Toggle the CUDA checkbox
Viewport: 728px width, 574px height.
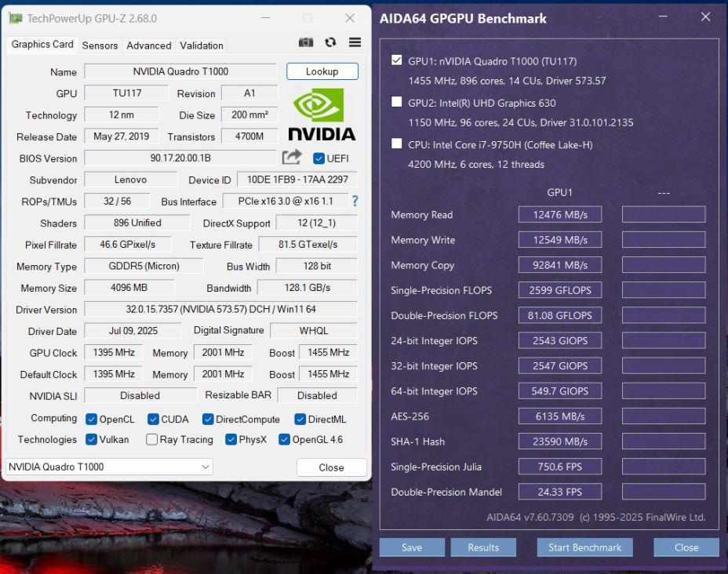click(x=153, y=419)
